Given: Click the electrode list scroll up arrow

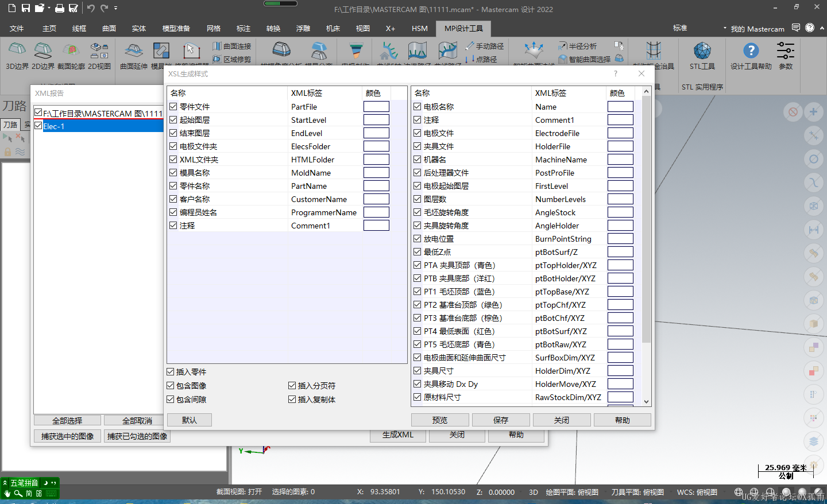Looking at the screenshot, I should (x=647, y=91).
